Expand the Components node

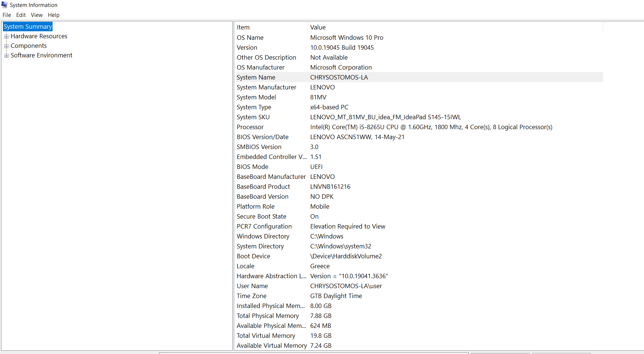point(6,46)
